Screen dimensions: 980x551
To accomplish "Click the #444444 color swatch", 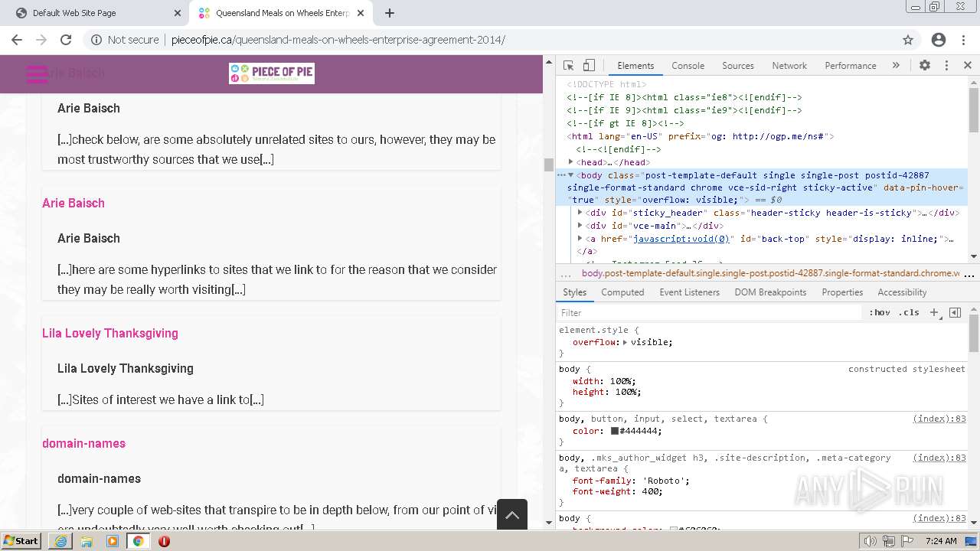I will (615, 432).
